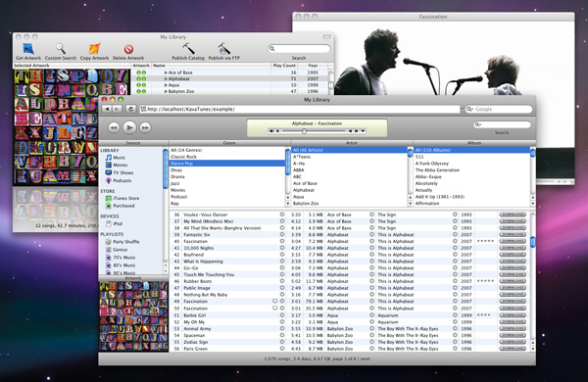Image resolution: width=588 pixels, height=382 pixels.
Task: Open the player Search field magnifier dropdown
Action: coord(478,124)
